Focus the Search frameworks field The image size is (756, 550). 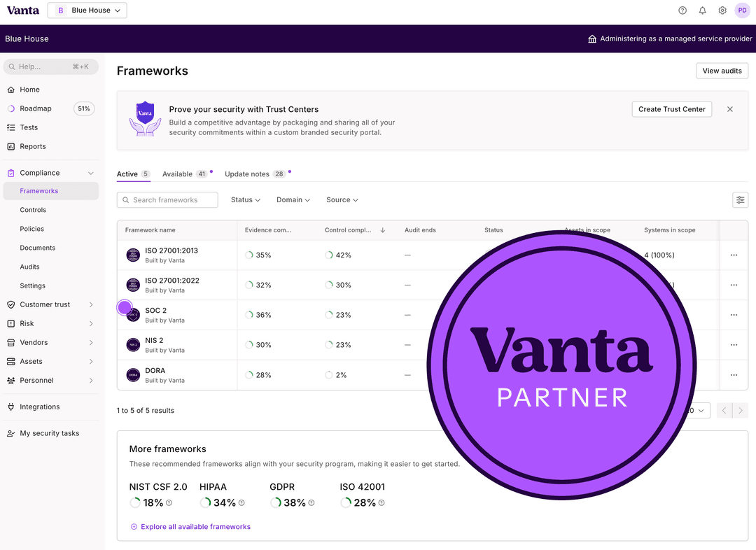[167, 200]
